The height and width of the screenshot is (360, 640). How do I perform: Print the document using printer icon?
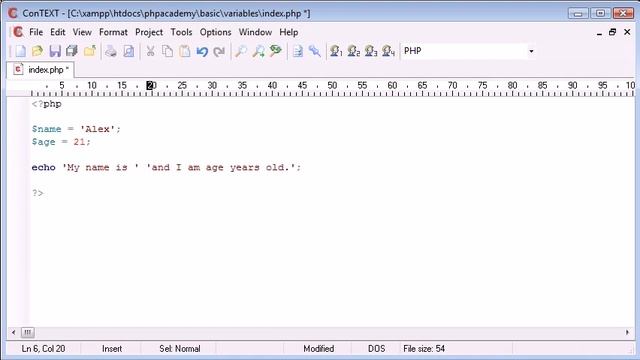point(111,51)
